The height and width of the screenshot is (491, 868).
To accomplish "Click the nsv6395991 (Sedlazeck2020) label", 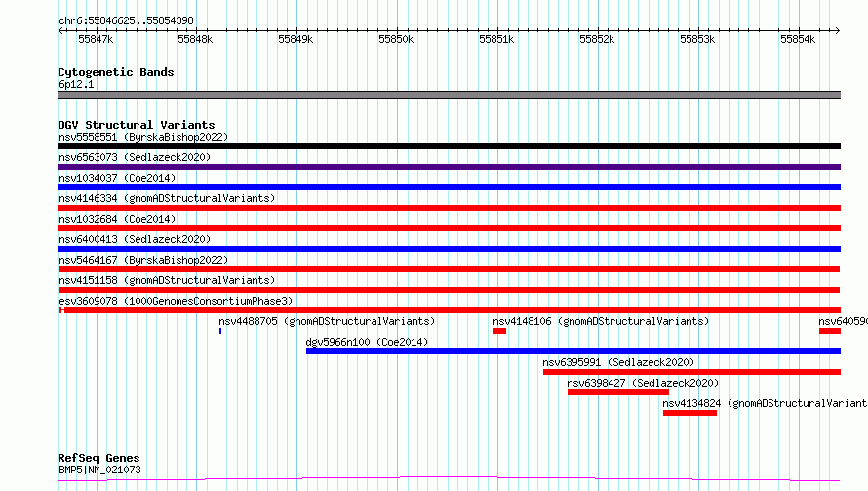I will (618, 362).
